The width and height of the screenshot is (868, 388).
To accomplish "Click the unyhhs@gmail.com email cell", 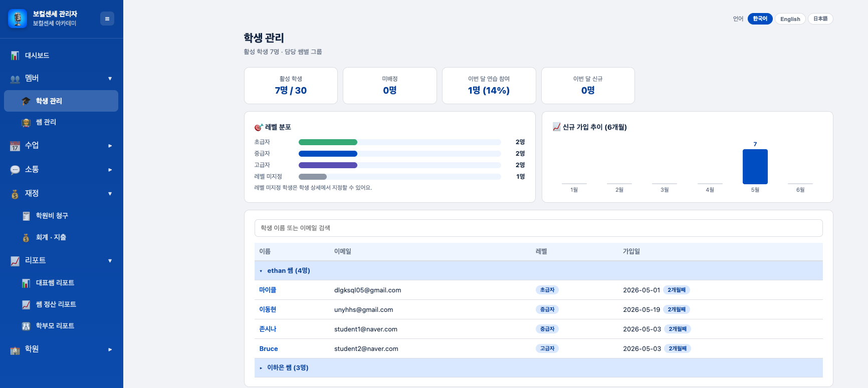I will 364,309.
